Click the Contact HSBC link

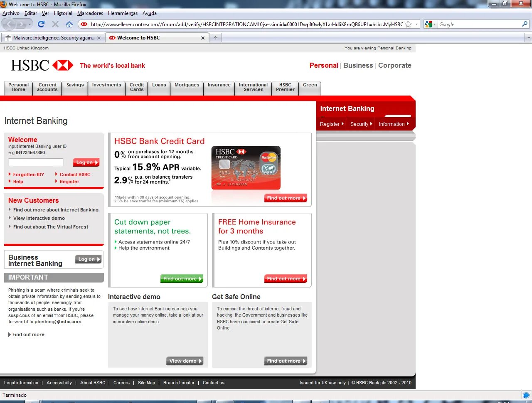(75, 174)
